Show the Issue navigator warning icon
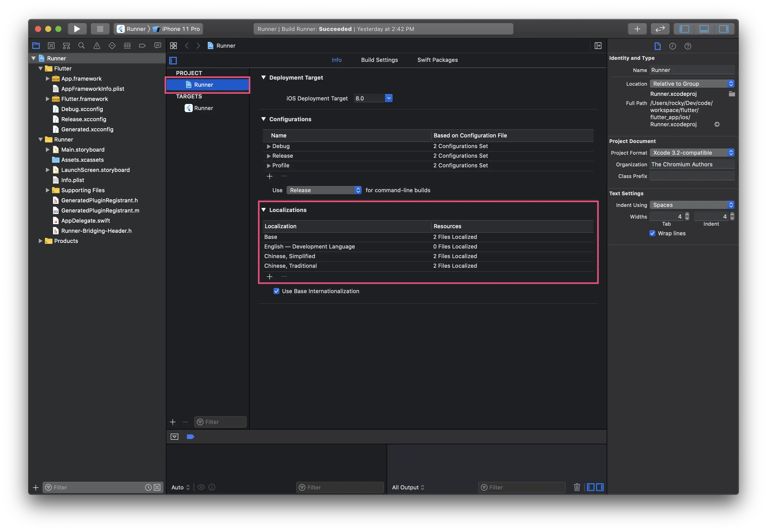Image resolution: width=767 pixels, height=532 pixels. [x=97, y=46]
